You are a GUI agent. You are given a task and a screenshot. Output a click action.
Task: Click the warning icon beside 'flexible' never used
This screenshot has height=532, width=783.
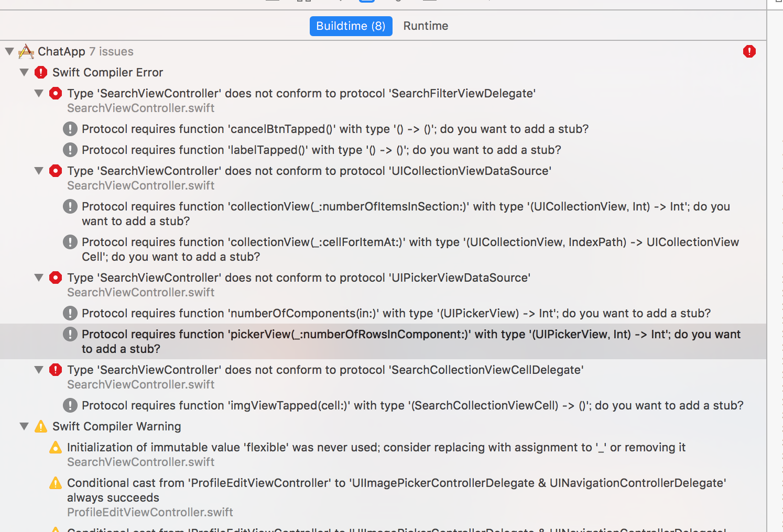tap(56, 447)
